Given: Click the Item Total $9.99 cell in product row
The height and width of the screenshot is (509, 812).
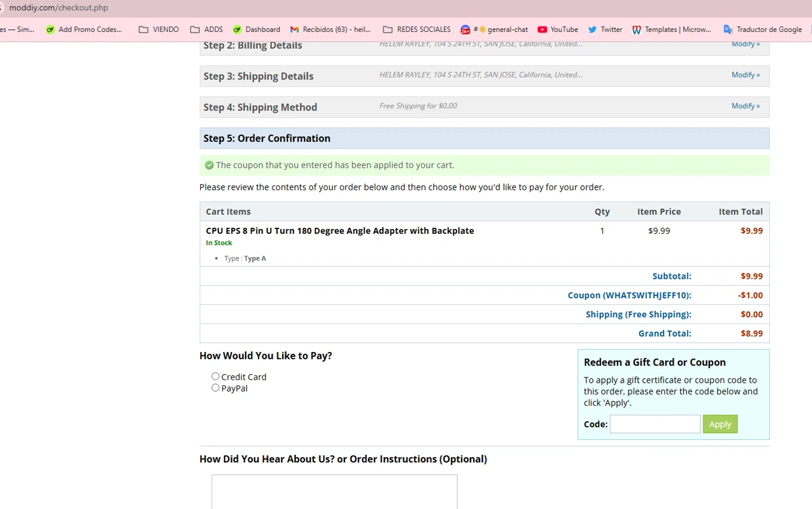Looking at the screenshot, I should tap(751, 231).
